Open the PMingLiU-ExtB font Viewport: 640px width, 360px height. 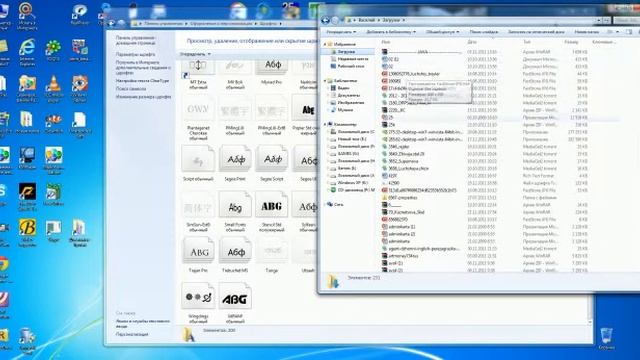click(x=272, y=115)
